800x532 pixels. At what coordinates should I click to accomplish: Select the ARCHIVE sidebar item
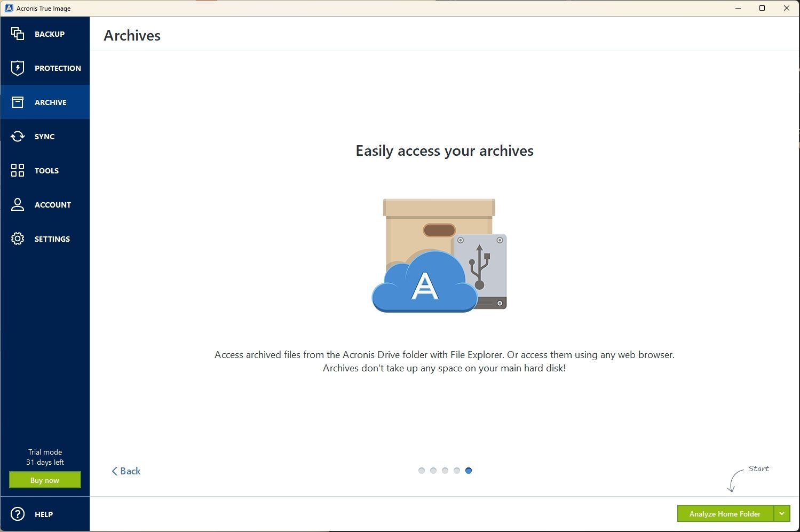click(45, 102)
